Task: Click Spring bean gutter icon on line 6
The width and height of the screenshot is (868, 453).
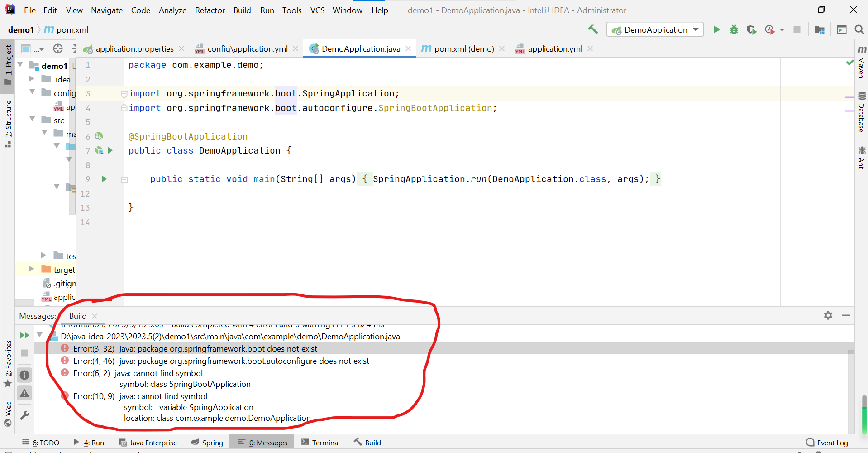Action: tap(99, 136)
